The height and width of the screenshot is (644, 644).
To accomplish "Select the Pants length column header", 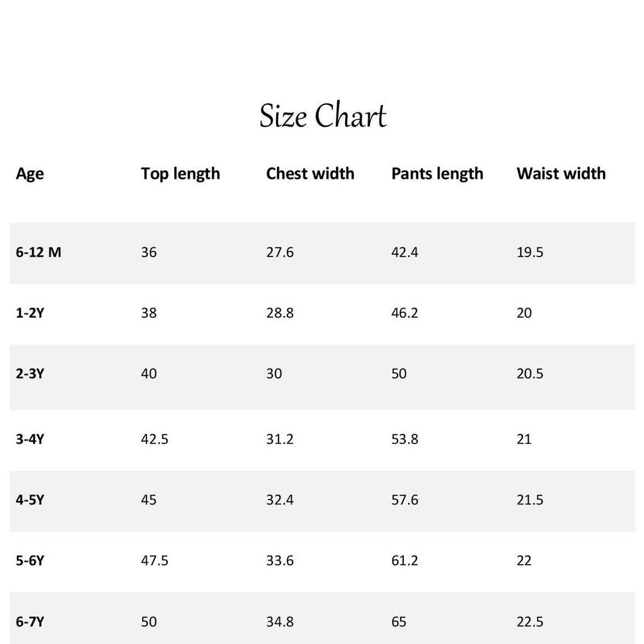I will [437, 174].
